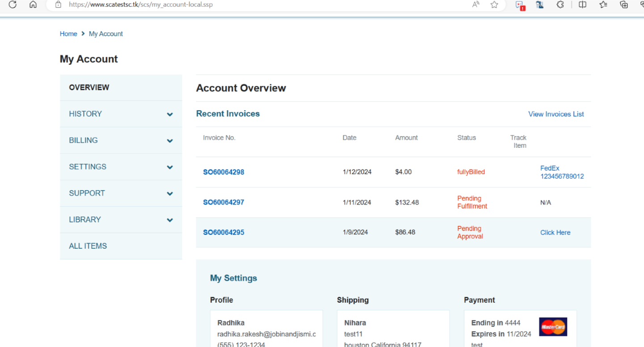Open the Favorites list icon
The image size is (644, 347).
603,4
